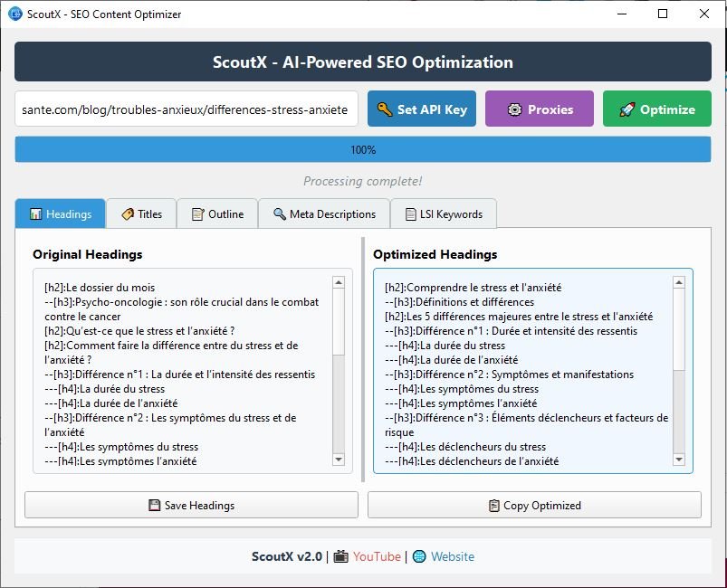Minimize the ScoutX window
The height and width of the screenshot is (588, 727).
(x=622, y=14)
